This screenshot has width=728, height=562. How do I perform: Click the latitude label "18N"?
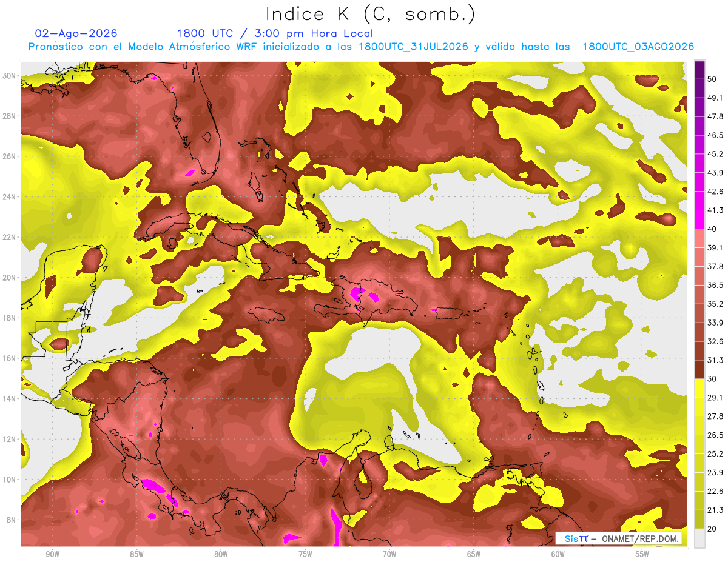click(x=8, y=318)
